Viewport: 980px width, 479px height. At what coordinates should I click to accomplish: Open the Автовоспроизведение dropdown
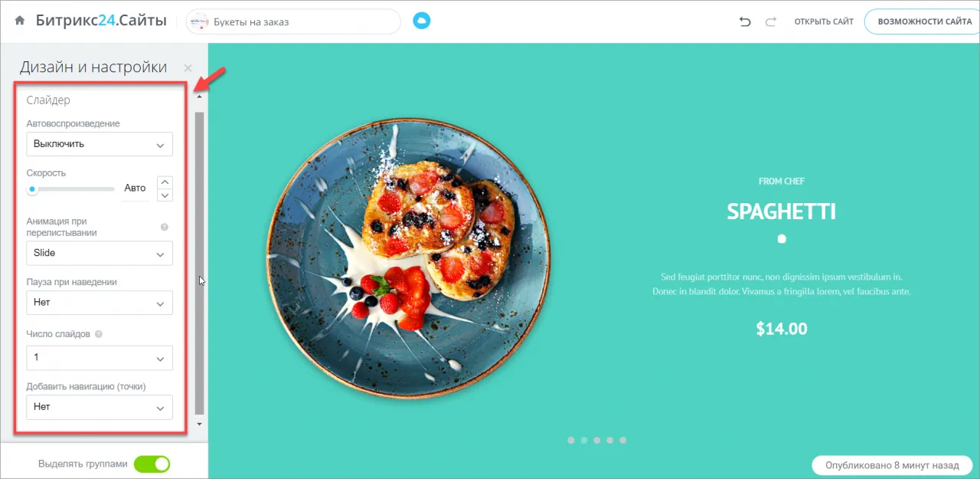click(100, 144)
